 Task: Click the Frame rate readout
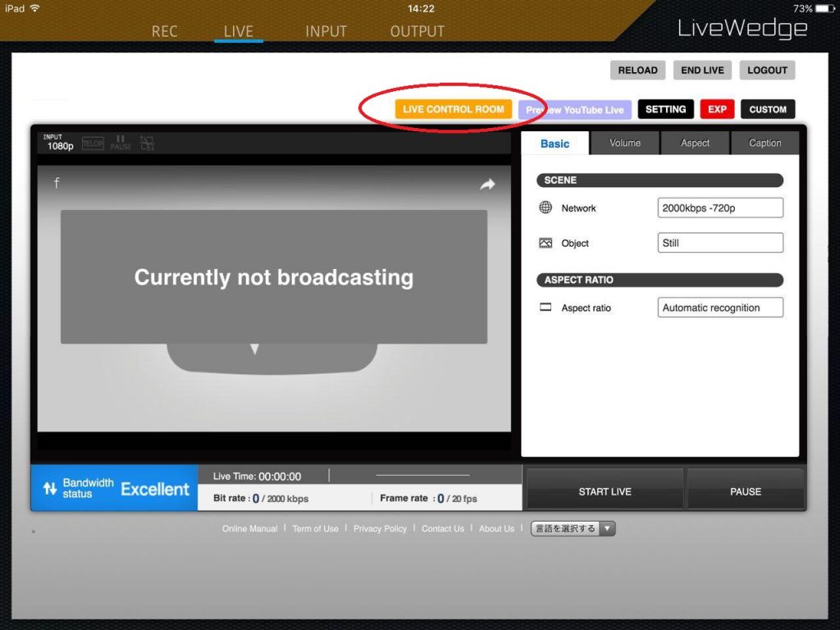pyautogui.click(x=428, y=498)
